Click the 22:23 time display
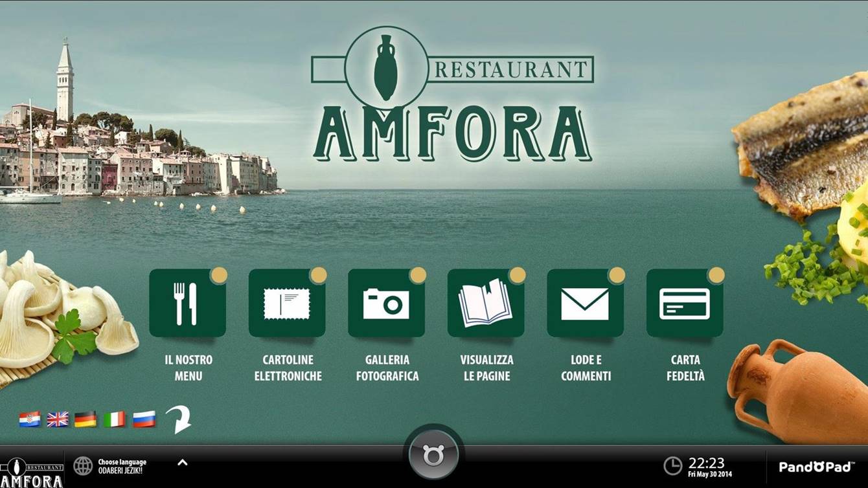This screenshot has height=488, width=868. coord(706,463)
